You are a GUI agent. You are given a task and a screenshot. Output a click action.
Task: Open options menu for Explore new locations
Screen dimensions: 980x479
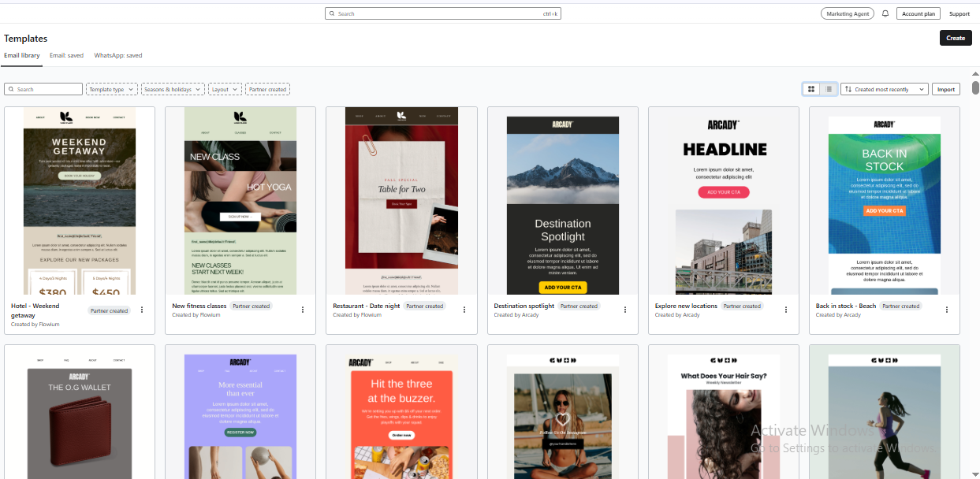point(785,310)
